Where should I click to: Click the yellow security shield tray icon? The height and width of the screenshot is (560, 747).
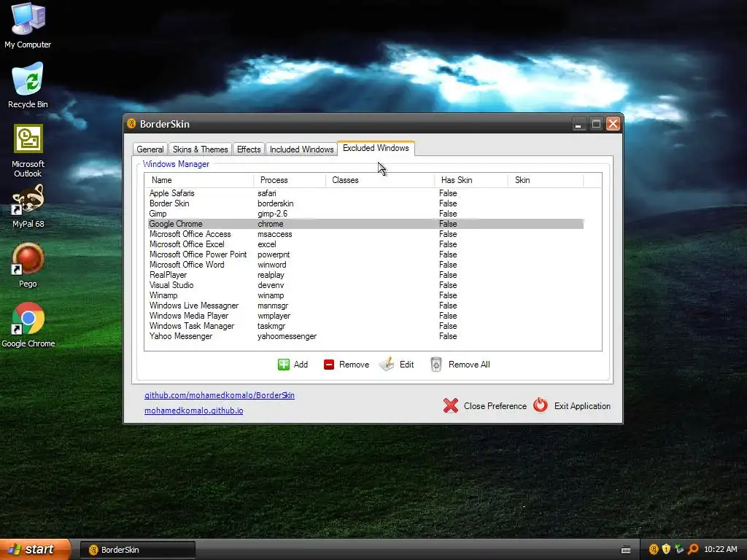[666, 550]
